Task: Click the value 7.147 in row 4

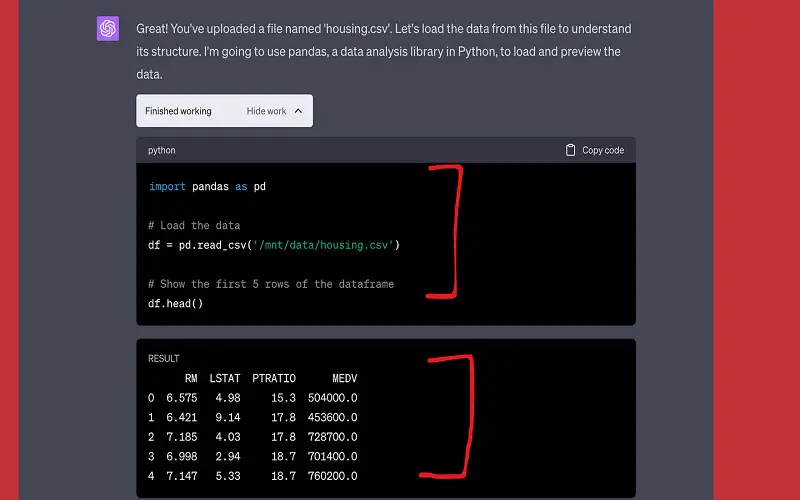Action: tap(182, 476)
